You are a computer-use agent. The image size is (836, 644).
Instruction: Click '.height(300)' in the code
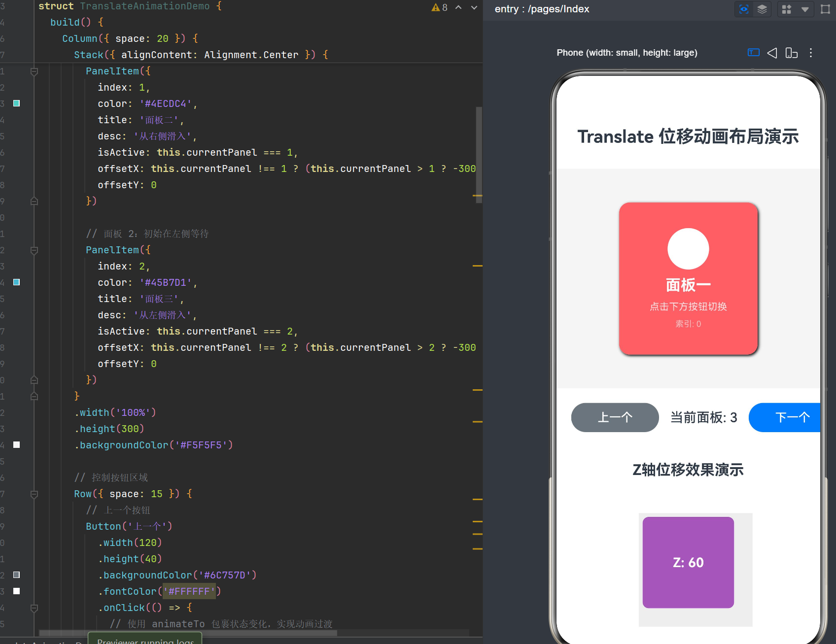[x=109, y=429]
